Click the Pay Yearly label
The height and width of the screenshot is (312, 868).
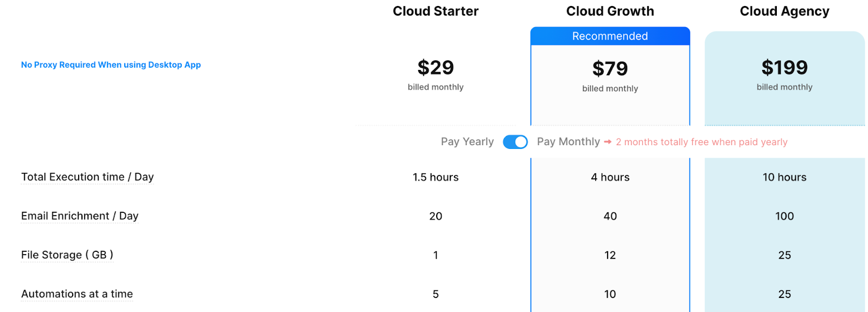tap(467, 142)
